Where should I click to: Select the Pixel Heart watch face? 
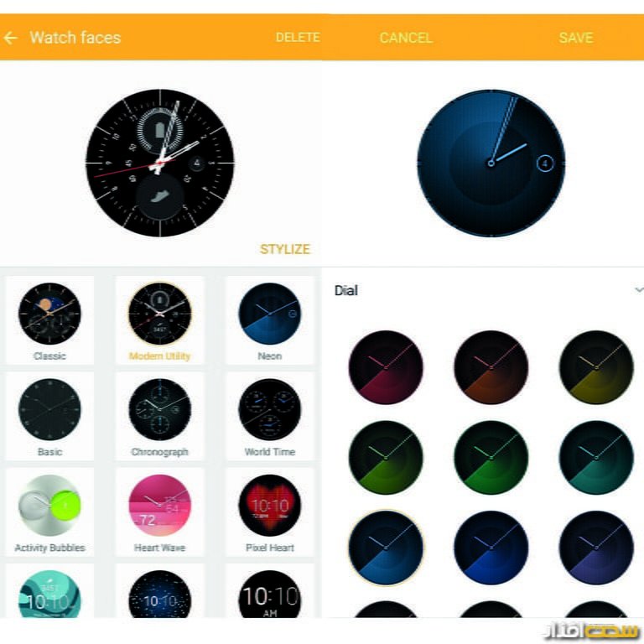[x=270, y=512]
